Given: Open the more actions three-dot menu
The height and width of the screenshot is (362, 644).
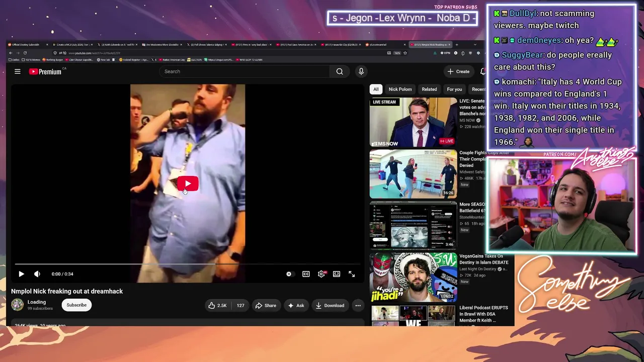Looking at the screenshot, I should click(x=358, y=305).
